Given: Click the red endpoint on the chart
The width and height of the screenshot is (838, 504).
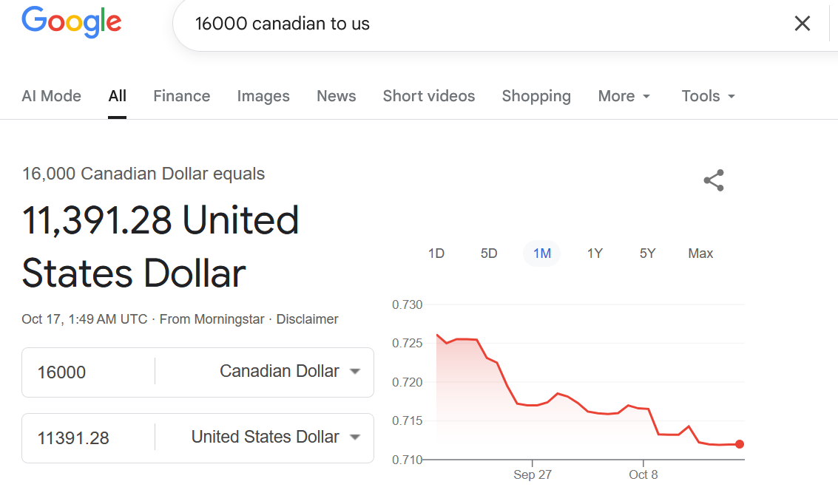Looking at the screenshot, I should click(x=740, y=444).
